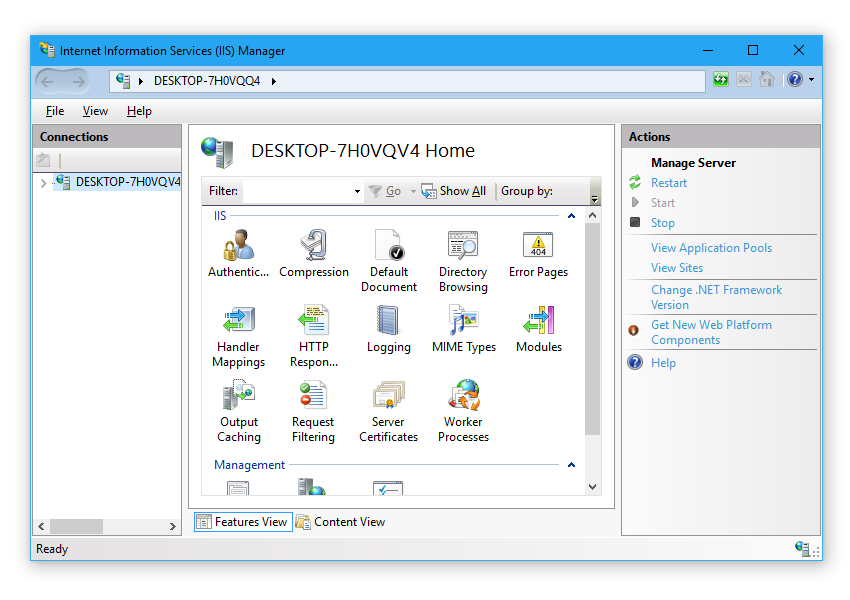Click the refresh page icon in address bar
The image size is (850, 600).
pyautogui.click(x=720, y=80)
